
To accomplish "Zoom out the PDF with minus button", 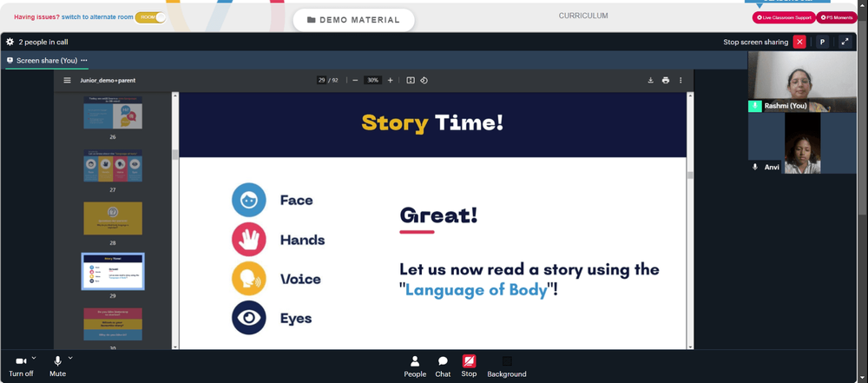I will coord(355,81).
